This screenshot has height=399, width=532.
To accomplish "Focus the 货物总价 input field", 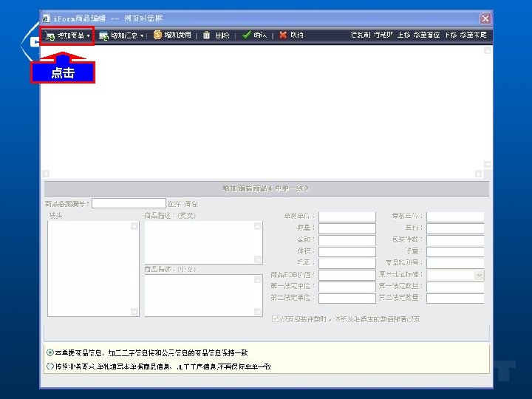I will coord(455,216).
